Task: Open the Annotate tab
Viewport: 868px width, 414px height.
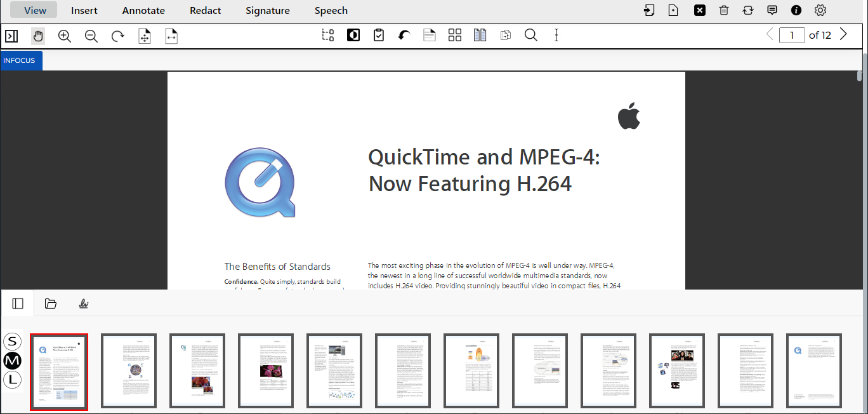Action: [x=143, y=10]
